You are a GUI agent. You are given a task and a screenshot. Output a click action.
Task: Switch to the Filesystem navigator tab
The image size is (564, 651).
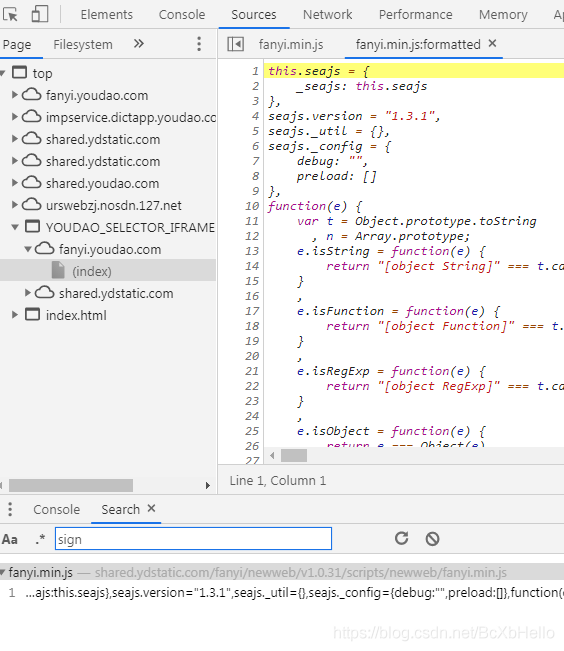83,44
